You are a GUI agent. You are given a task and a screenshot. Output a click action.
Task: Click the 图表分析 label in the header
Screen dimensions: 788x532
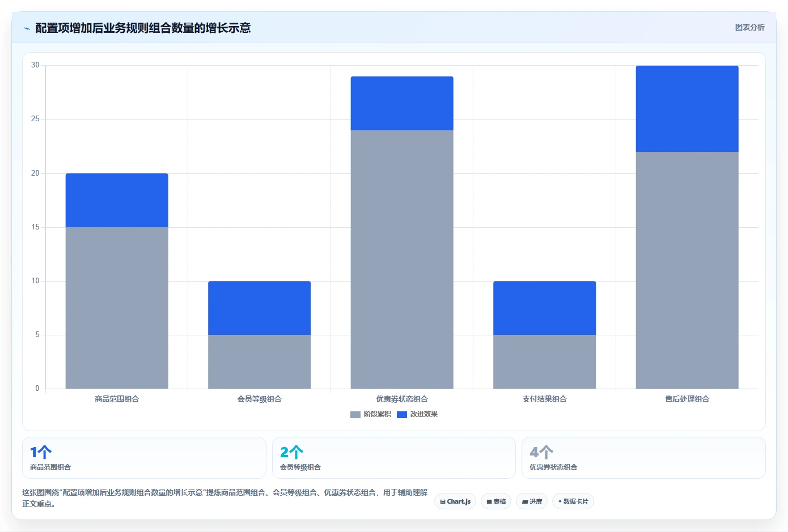[749, 27]
